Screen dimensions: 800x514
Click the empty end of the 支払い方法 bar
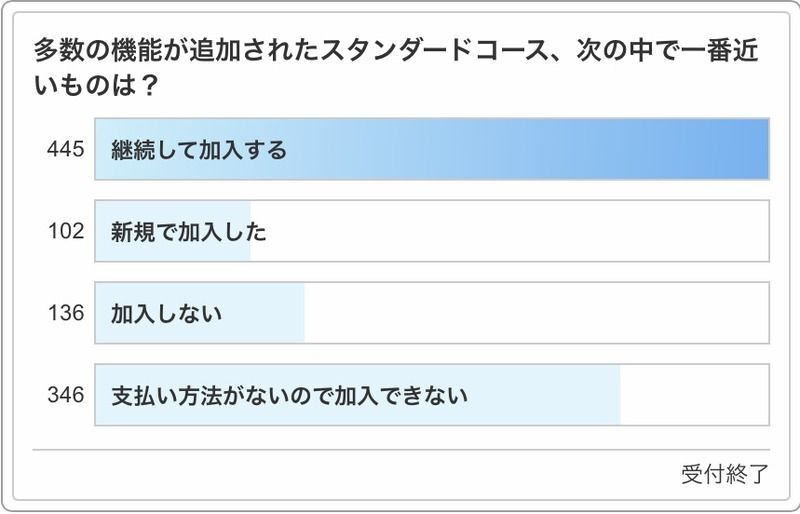694,395
